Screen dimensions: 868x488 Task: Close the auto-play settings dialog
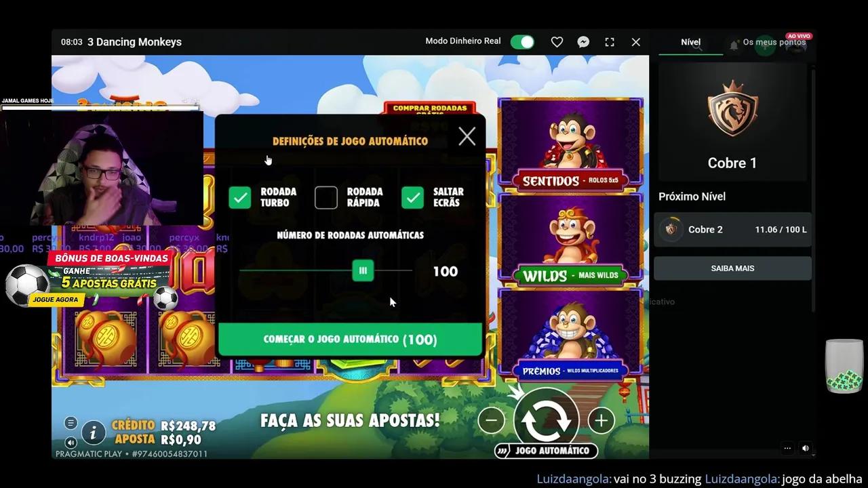click(467, 137)
